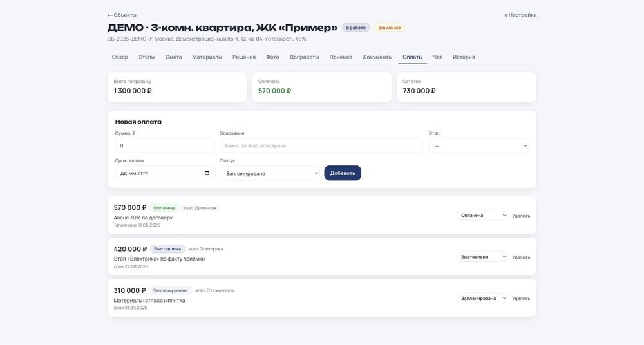The image size is (644, 345).
Task: Click the этап: Электрика label
Action: (205, 249)
